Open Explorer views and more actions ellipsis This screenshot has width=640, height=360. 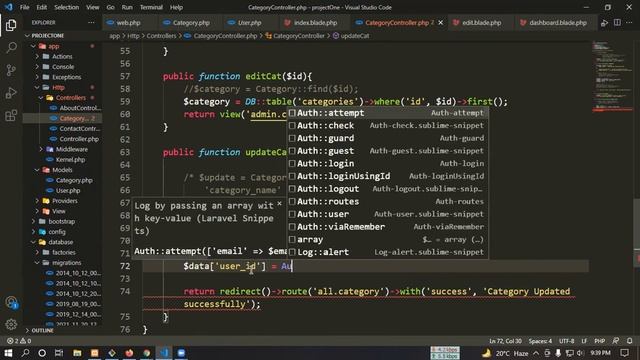(91, 23)
